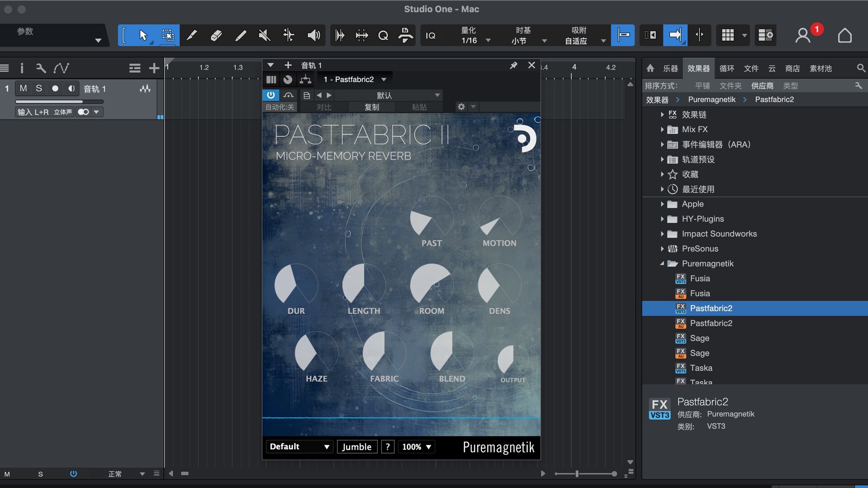The width and height of the screenshot is (868, 488).
Task: Open browser search magnifier icon
Action: coord(861,68)
